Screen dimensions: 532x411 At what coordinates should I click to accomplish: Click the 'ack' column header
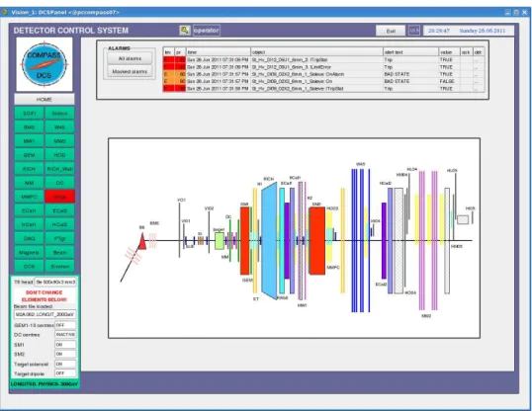click(x=467, y=52)
